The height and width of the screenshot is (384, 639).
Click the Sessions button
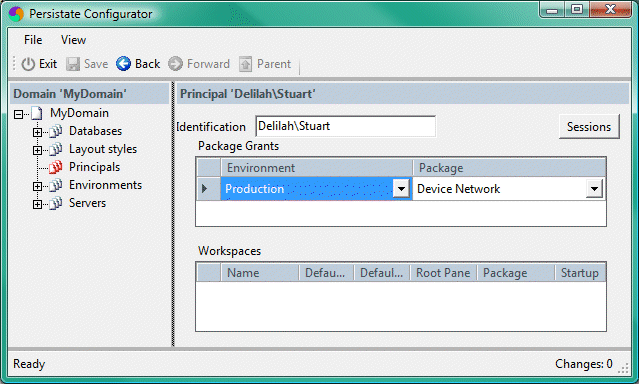click(589, 127)
